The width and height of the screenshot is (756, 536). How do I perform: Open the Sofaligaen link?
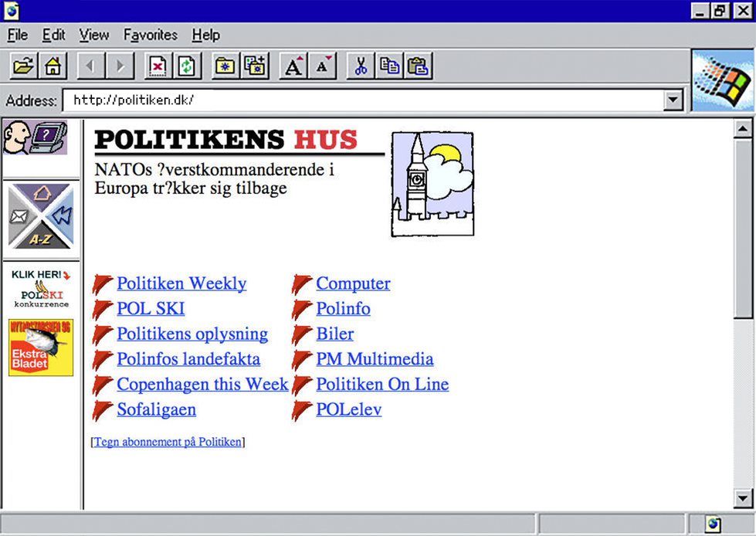point(157,409)
